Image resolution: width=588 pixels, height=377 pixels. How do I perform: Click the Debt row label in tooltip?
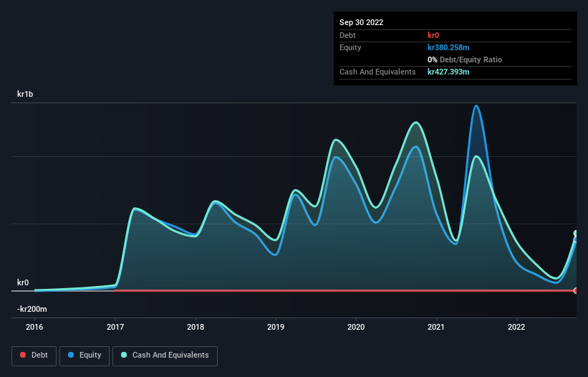pos(347,35)
